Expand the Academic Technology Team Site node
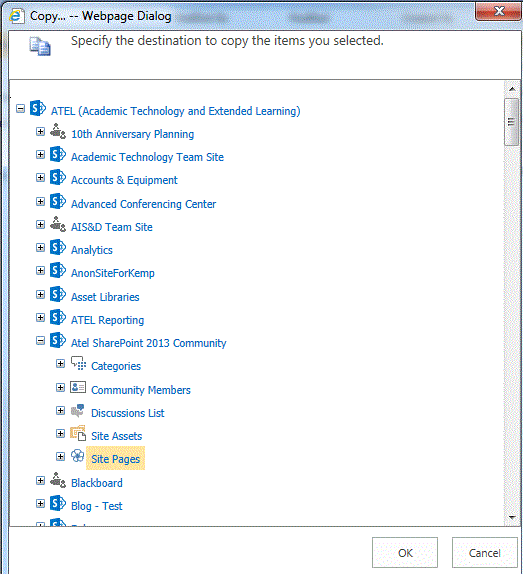This screenshot has height=574, width=523. pos(41,154)
